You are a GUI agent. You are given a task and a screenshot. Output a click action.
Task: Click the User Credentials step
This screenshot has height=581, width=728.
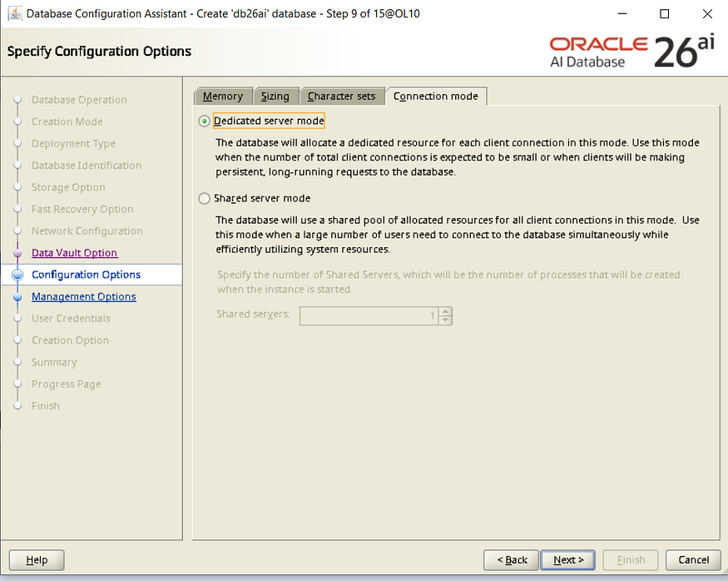71,318
